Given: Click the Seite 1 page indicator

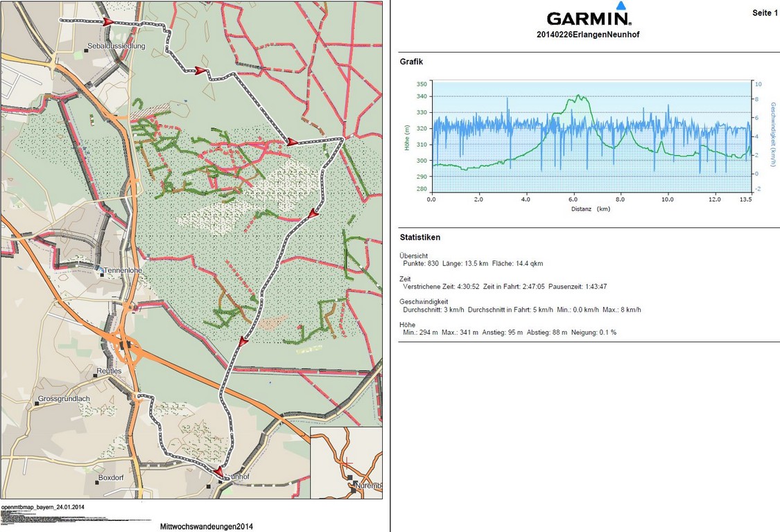Looking at the screenshot, I should [765, 14].
